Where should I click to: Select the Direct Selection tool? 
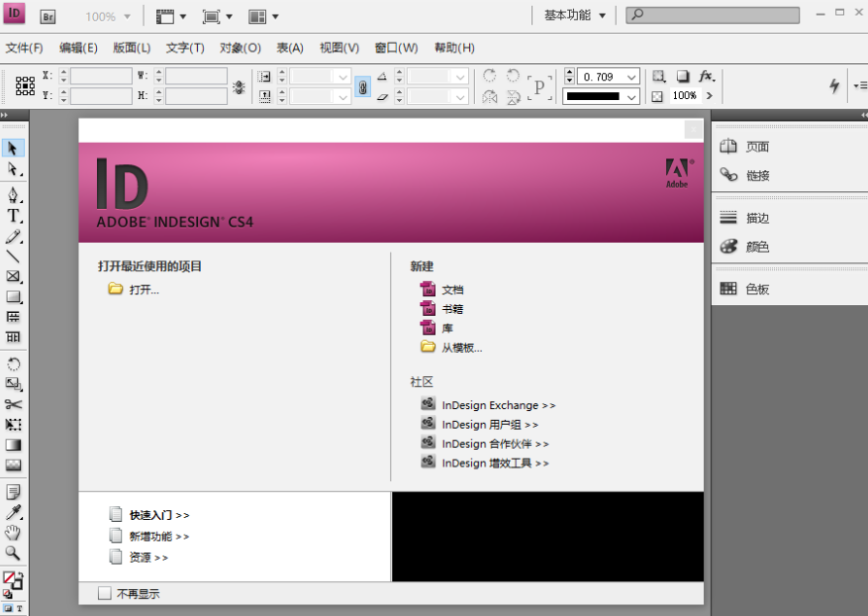[x=14, y=169]
